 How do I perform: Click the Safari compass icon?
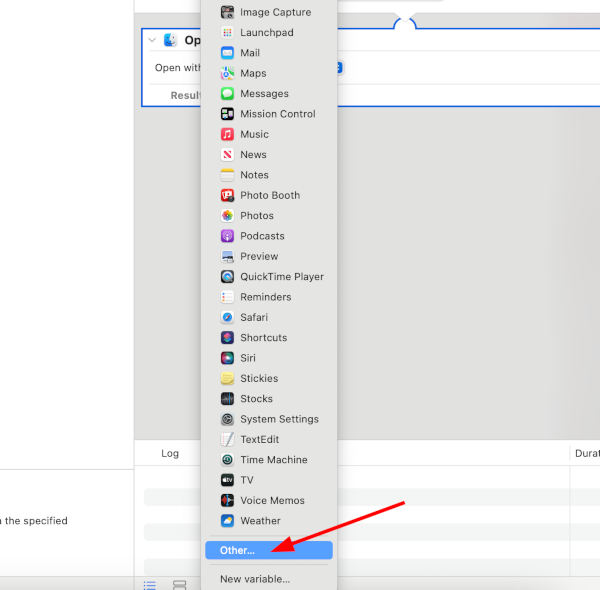coord(228,317)
